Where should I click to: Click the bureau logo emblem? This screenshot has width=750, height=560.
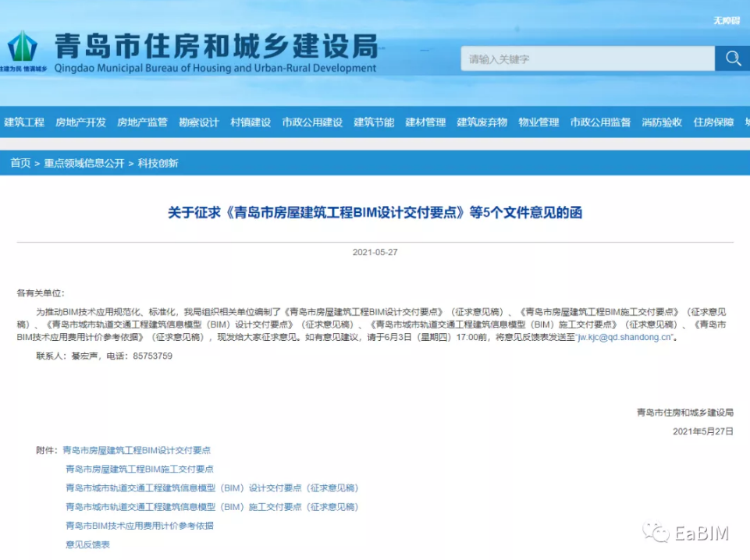pyautogui.click(x=23, y=46)
